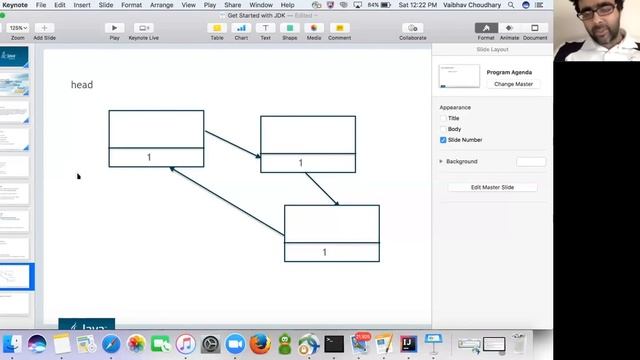The height and width of the screenshot is (360, 640).
Task: Open iTunes from the Dock
Action: pos(186,344)
